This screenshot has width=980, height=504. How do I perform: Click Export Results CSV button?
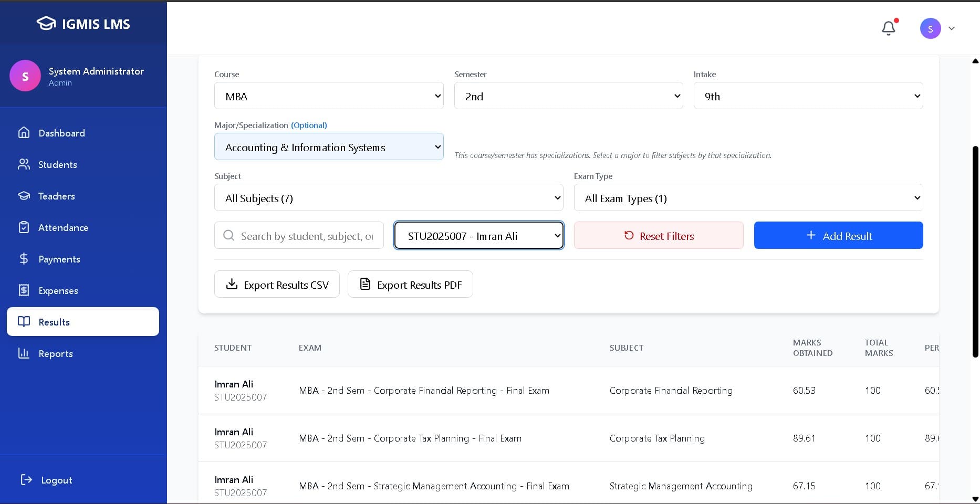277,284
